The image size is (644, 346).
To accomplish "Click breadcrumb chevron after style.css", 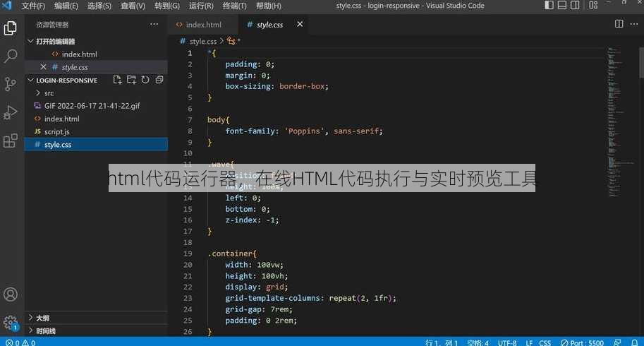I will pyautogui.click(x=221, y=41).
